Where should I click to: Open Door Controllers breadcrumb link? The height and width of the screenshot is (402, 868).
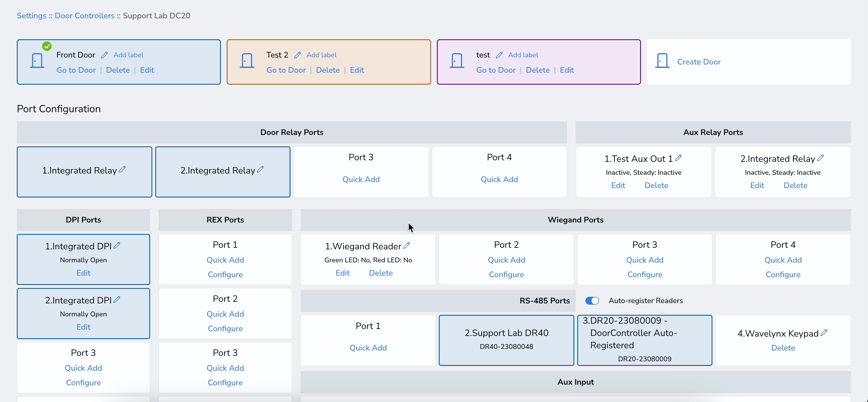85,15
